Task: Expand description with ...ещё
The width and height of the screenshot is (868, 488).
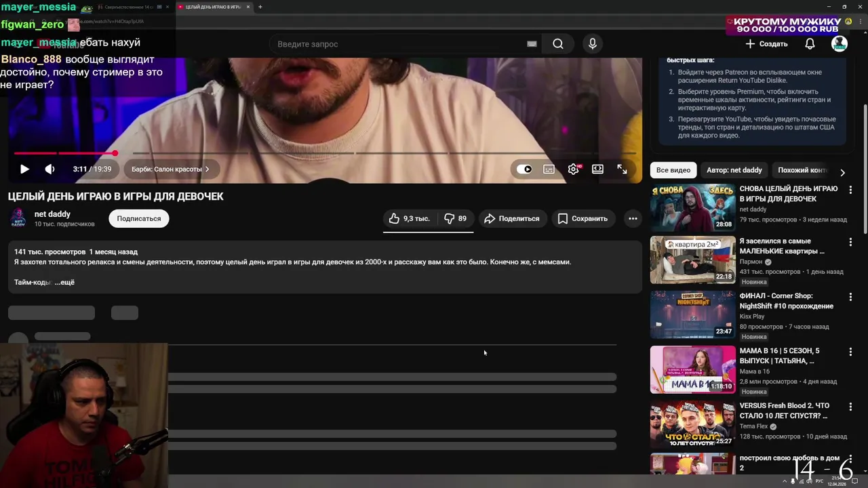Action: click(x=64, y=282)
